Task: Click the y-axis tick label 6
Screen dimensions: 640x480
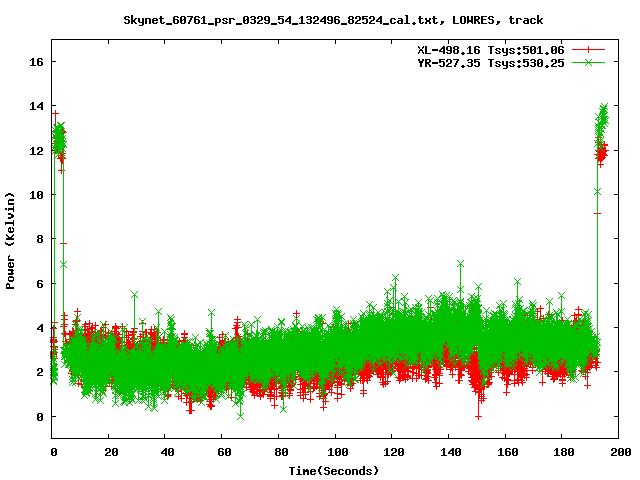Action: pyautogui.click(x=40, y=284)
